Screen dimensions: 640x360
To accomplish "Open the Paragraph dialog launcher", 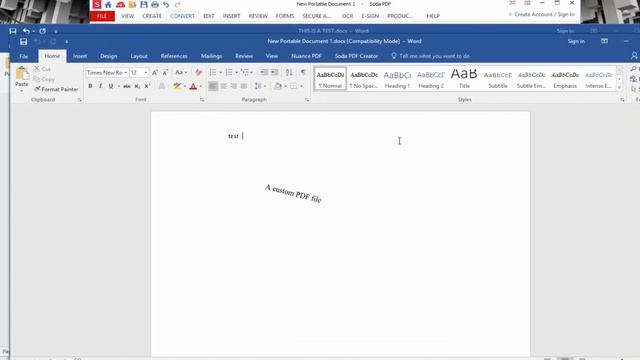I will coord(307,100).
